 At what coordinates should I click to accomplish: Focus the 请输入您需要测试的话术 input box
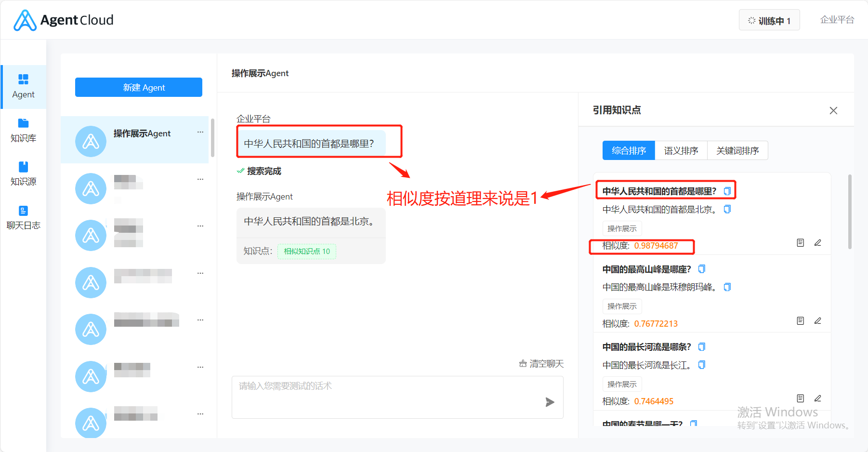click(x=397, y=397)
